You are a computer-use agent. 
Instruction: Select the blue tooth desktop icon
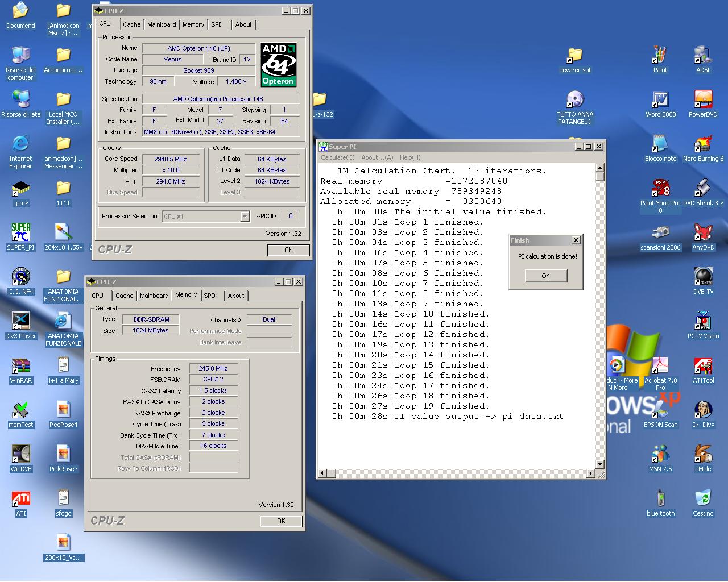660,503
